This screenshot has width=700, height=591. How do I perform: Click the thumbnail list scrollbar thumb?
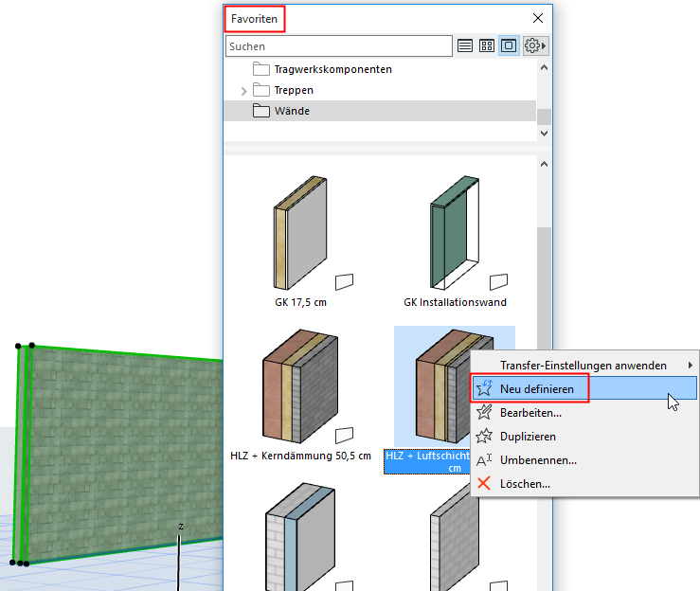point(544,288)
